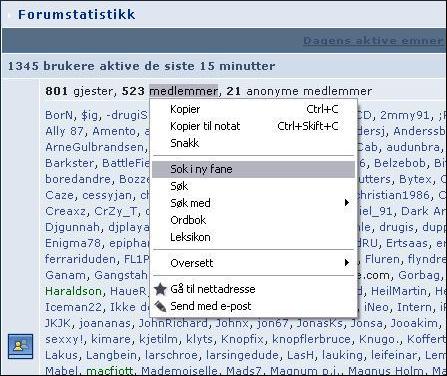Click the Forumstatistikk header title
The width and height of the screenshot is (447, 376).
77,14
